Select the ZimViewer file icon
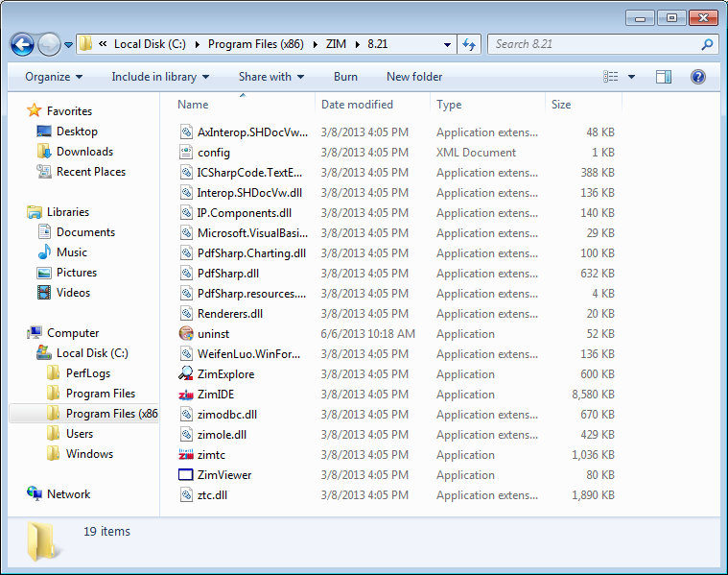 tap(186, 475)
